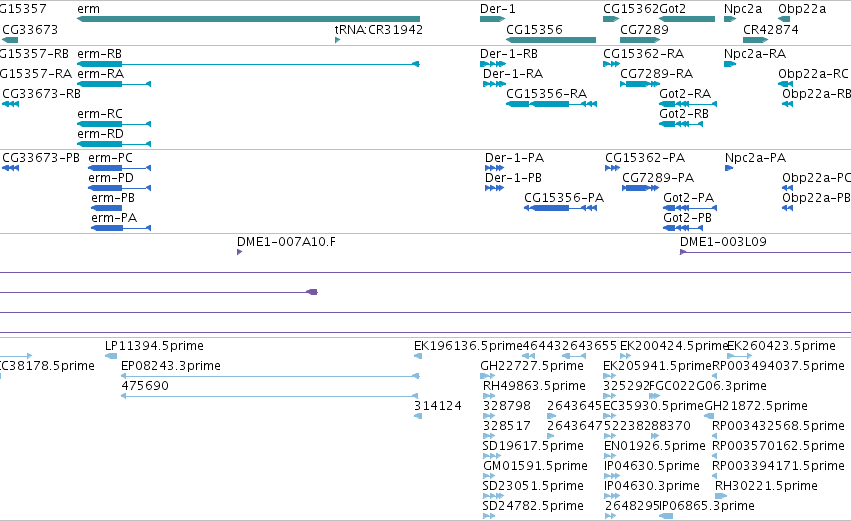Select EST EN01926.5prime
Screen dimensions: 851x521
(x=609, y=456)
